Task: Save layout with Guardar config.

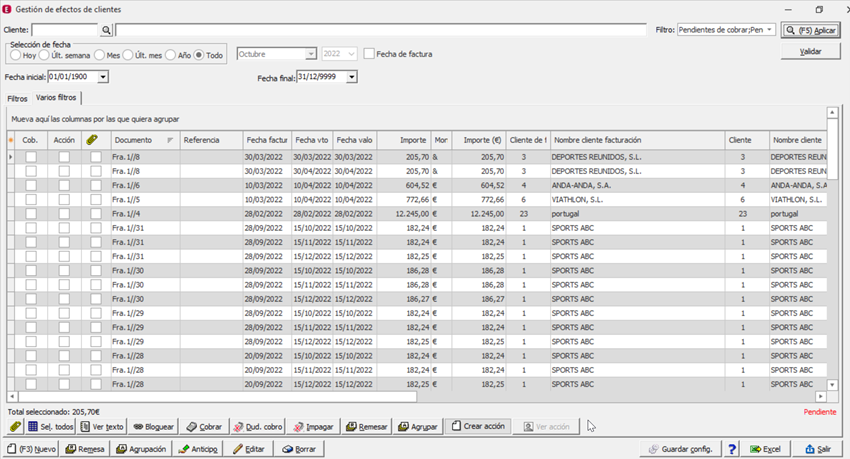Action: [x=681, y=449]
